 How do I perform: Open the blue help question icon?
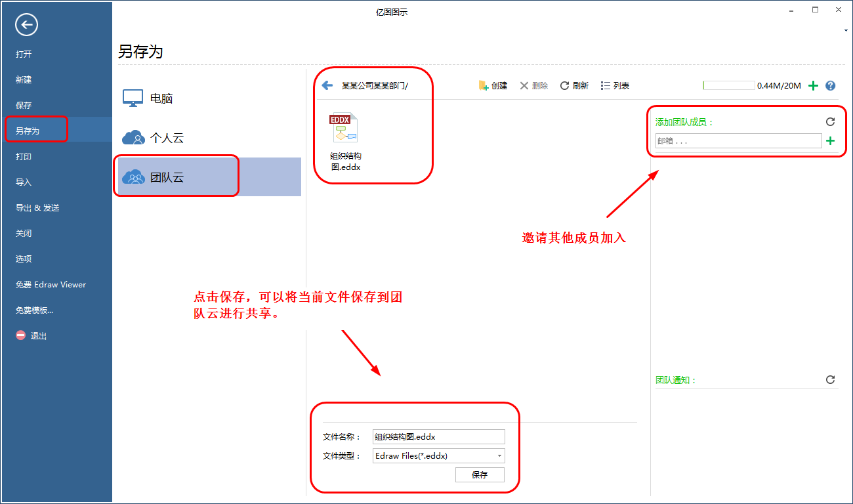pos(830,85)
